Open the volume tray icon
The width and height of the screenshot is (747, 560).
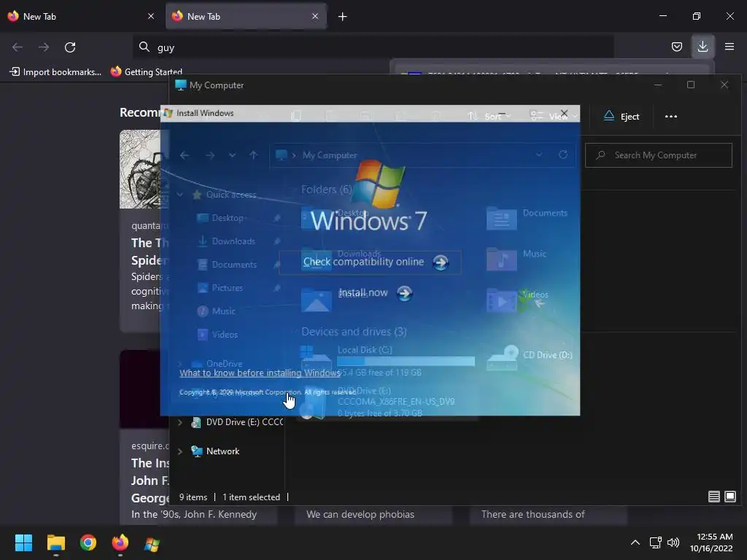click(x=673, y=542)
